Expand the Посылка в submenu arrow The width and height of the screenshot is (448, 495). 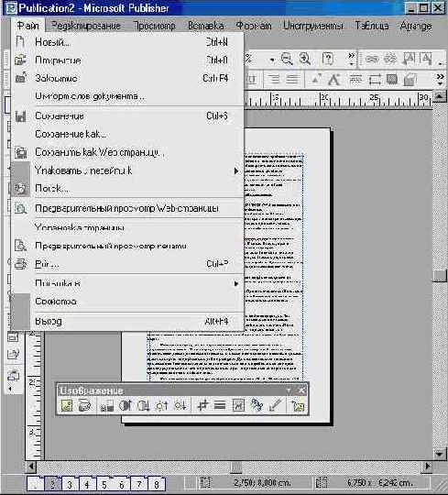pyautogui.click(x=236, y=283)
